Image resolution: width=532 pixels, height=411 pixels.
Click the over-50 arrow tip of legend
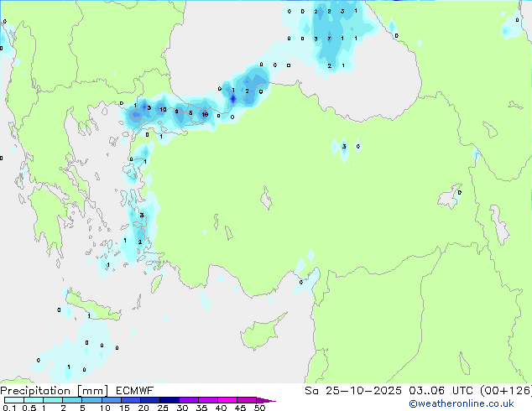coord(266,401)
